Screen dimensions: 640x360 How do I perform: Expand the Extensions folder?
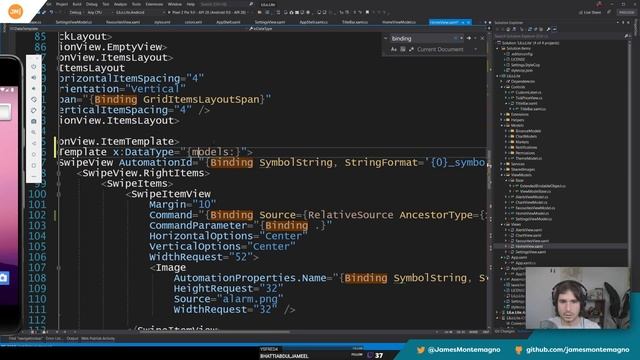[x=502, y=115]
